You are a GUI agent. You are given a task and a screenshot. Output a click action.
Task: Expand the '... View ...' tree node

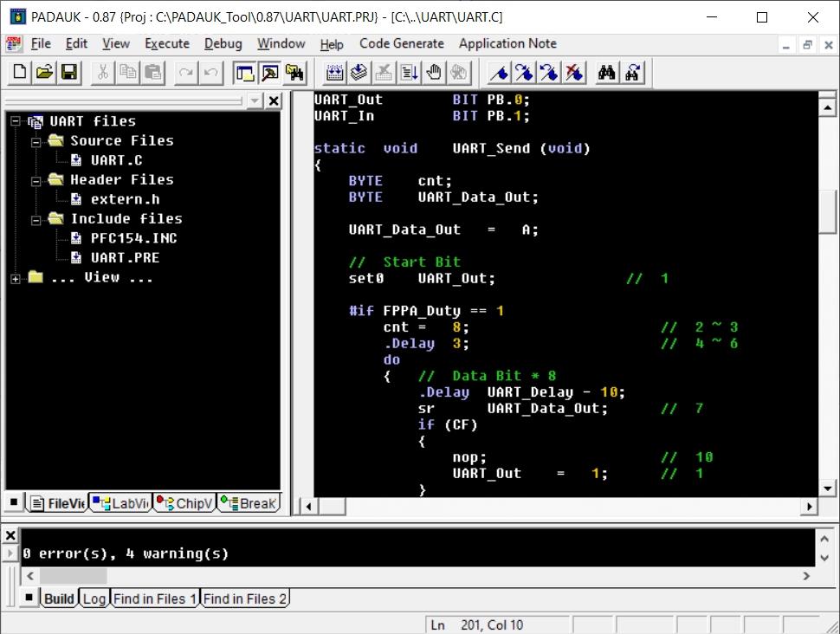pos(16,278)
